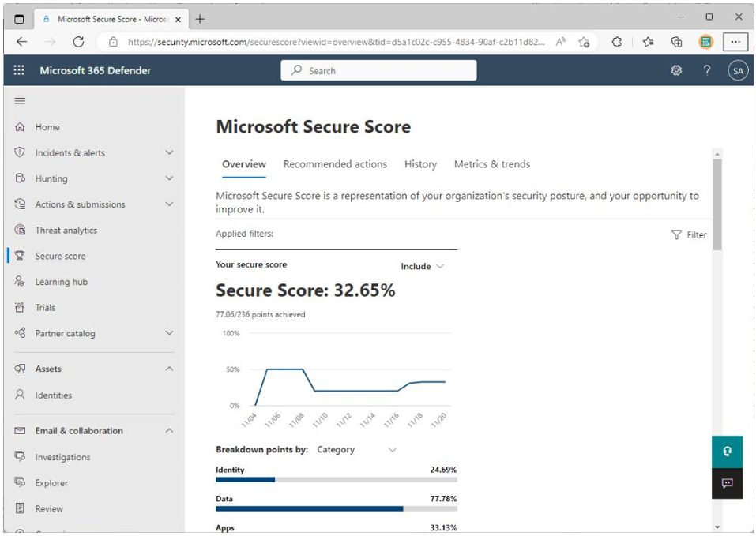756x536 pixels.
Task: Click the Trials gift icon
Action: [x=20, y=307]
